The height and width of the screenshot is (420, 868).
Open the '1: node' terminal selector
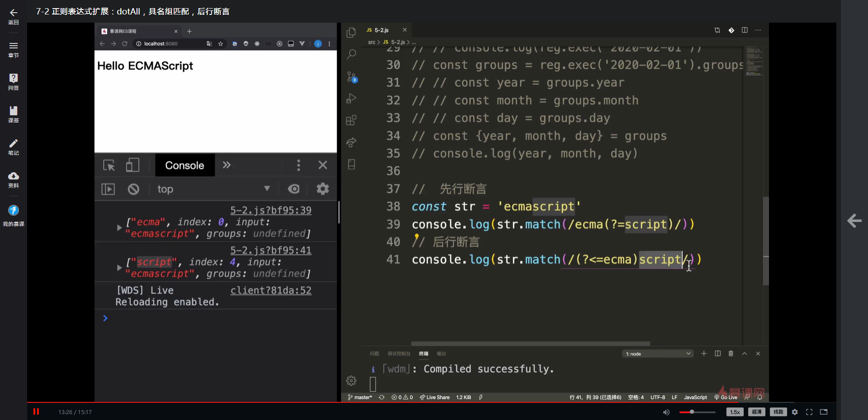[658, 354]
